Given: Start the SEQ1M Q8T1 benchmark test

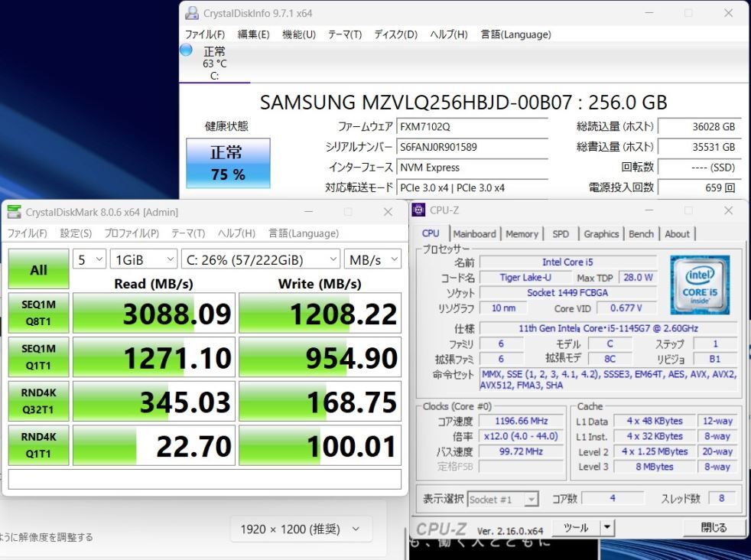Looking at the screenshot, I should click(x=38, y=313).
